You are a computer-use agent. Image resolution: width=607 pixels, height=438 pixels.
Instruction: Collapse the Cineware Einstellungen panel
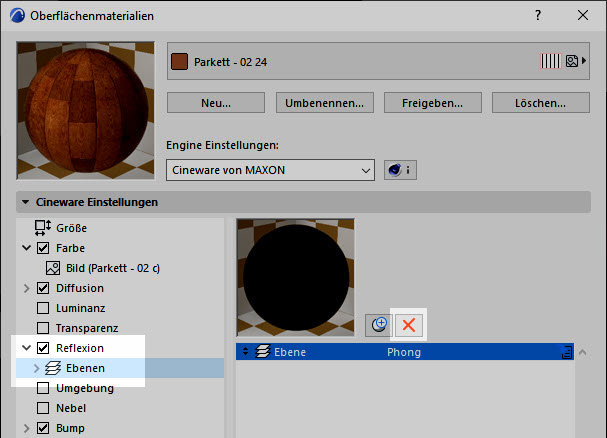(x=26, y=202)
